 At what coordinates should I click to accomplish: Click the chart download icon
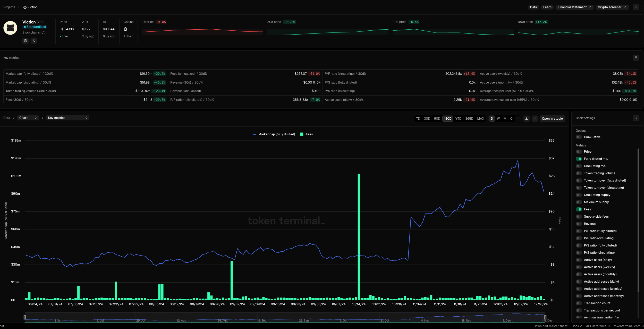point(527,119)
